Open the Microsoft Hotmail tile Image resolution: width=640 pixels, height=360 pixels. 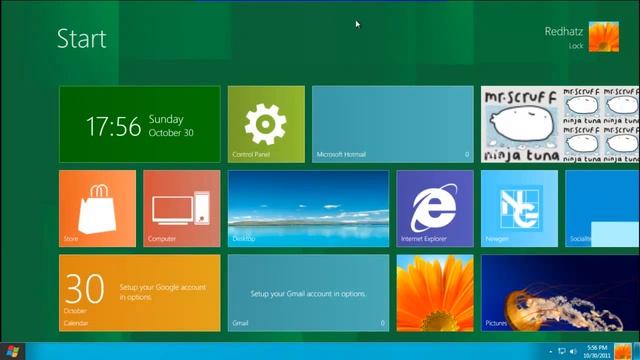click(x=393, y=124)
